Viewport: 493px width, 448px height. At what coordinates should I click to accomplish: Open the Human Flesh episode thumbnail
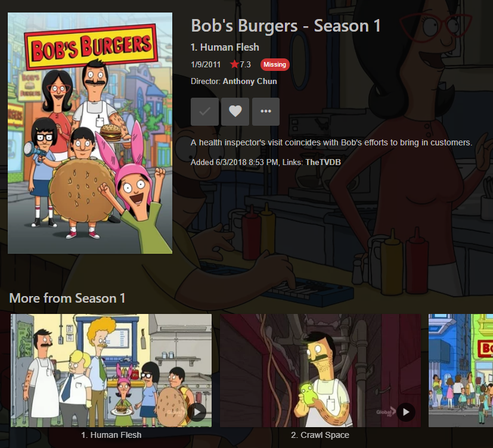tap(111, 371)
